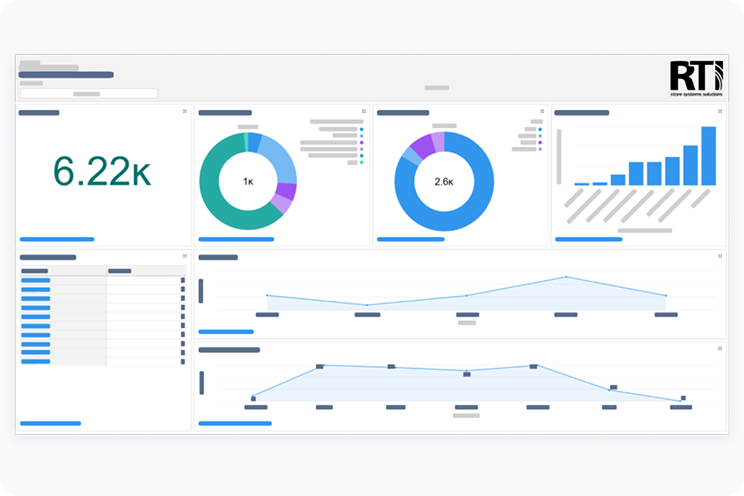
Task: Click the peak data point on upper line chart
Action: pos(566,277)
